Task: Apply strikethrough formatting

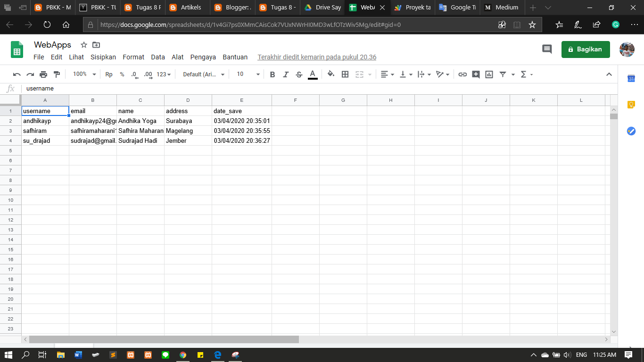Action: (298, 74)
